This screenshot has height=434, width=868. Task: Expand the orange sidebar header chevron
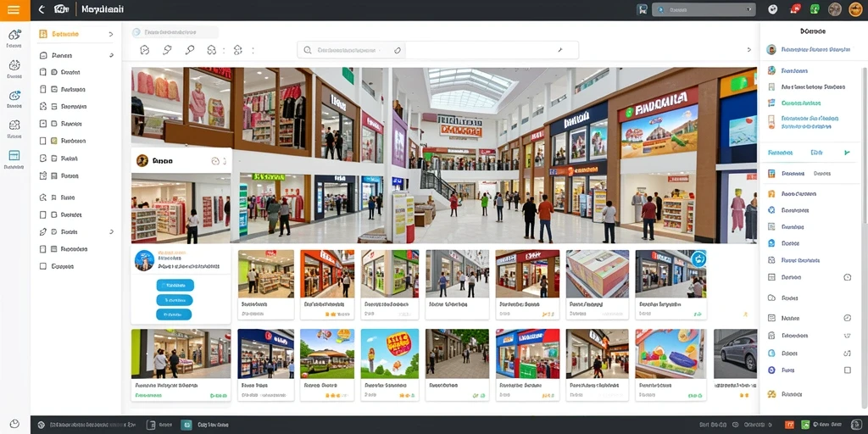[111, 34]
